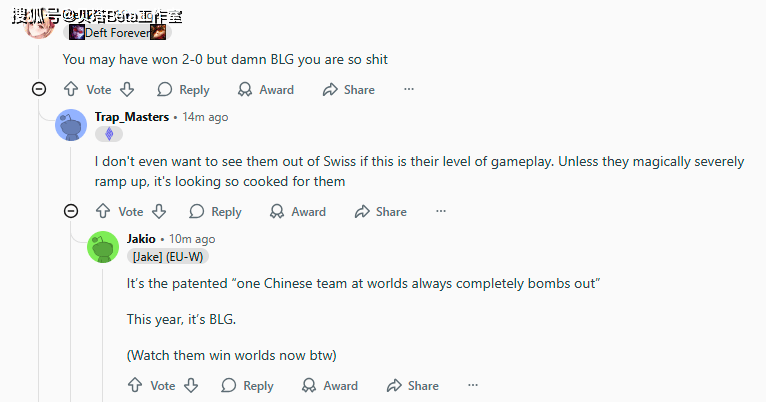Open Jakio's avatar profile

(103, 247)
